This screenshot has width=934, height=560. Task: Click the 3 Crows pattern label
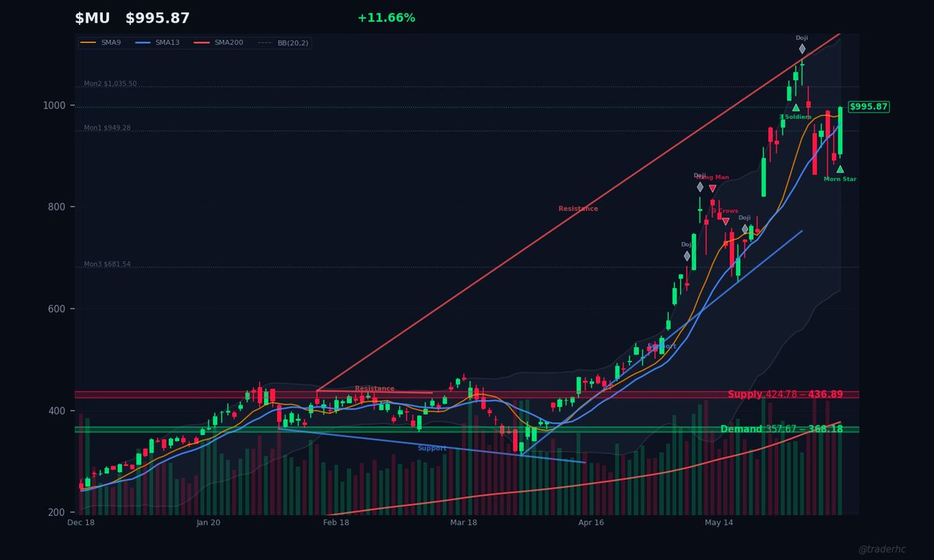pos(725,211)
